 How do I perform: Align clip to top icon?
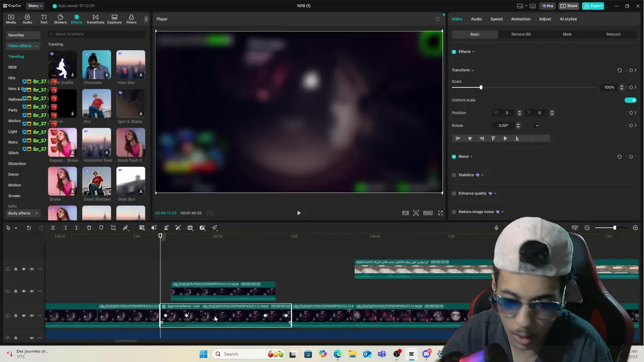pyautogui.click(x=493, y=138)
